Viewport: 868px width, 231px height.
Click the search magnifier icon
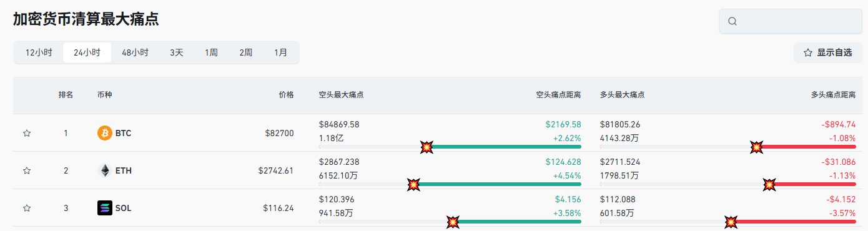(732, 21)
